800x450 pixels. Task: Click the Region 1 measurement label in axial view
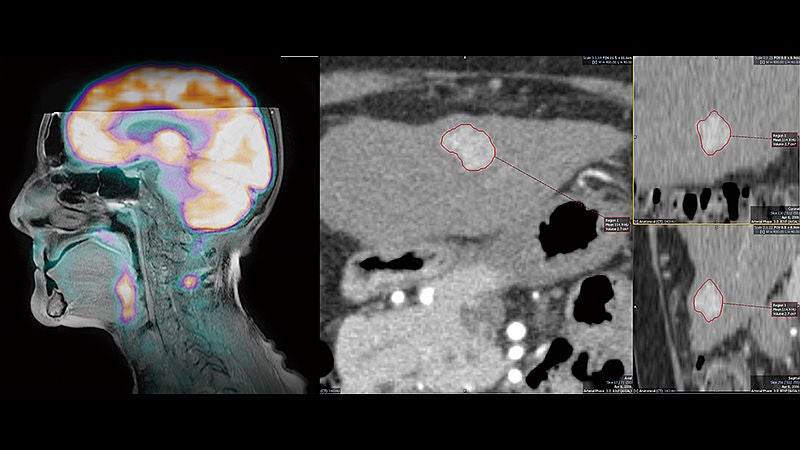point(616,225)
